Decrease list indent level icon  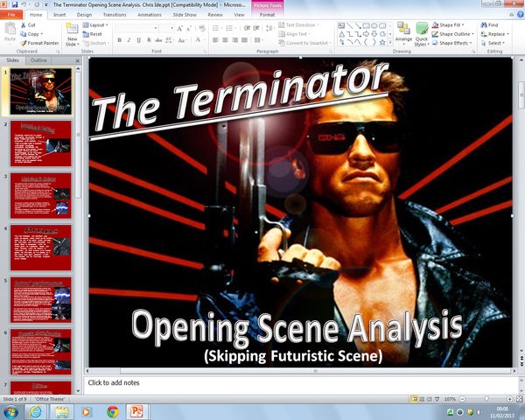click(247, 28)
